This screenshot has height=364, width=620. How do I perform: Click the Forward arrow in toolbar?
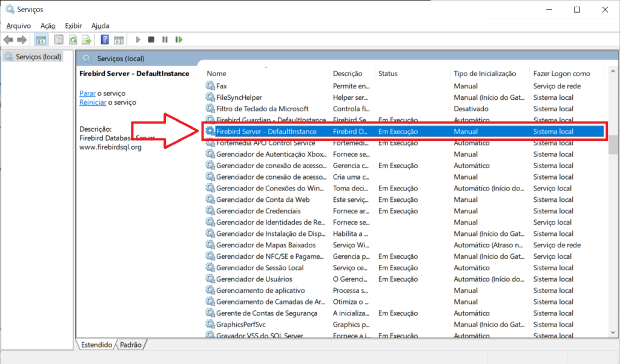point(22,40)
